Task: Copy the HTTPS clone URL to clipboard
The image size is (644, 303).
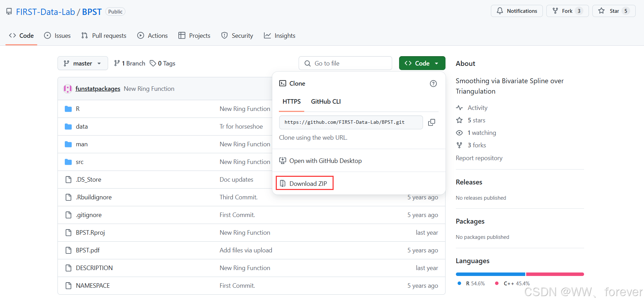Action: coord(432,122)
